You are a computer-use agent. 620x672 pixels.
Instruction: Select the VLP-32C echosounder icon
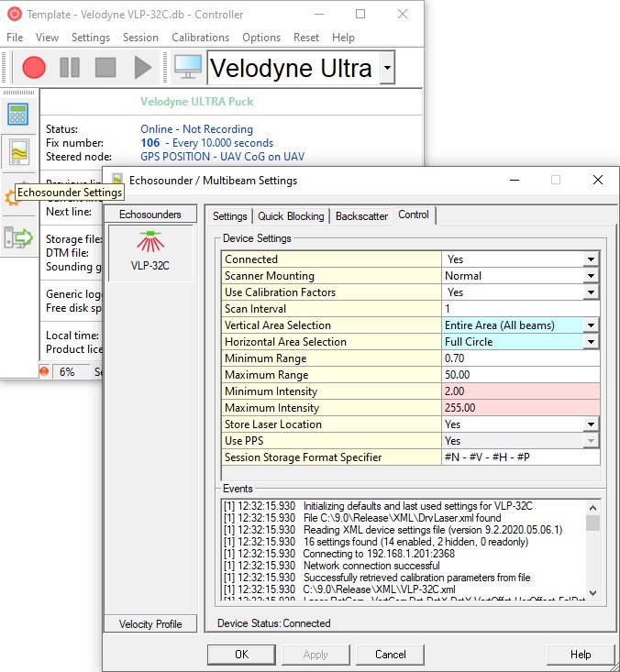[150, 253]
